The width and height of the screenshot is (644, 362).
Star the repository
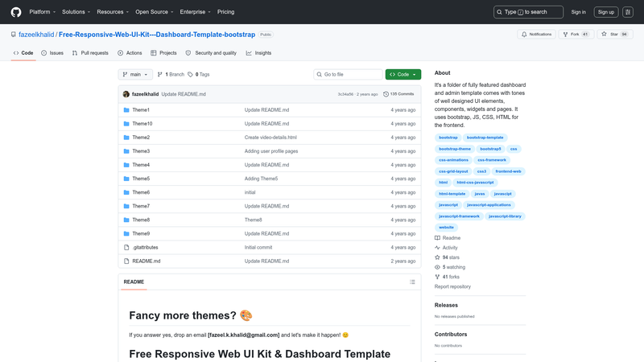coord(614,35)
